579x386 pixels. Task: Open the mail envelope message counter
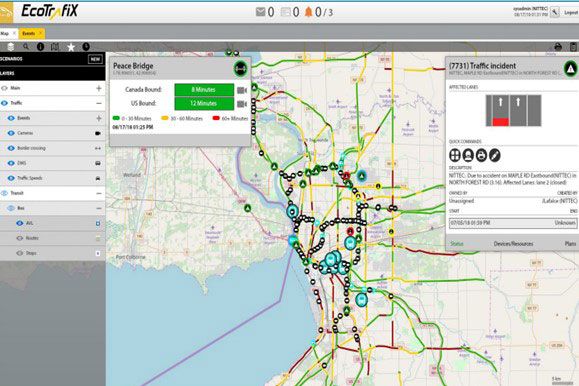point(260,12)
